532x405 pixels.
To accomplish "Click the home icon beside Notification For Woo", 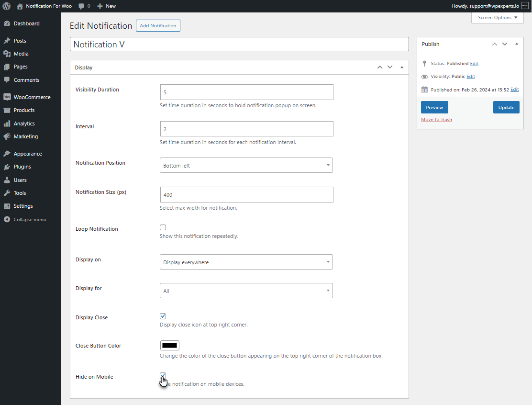I will pos(20,6).
